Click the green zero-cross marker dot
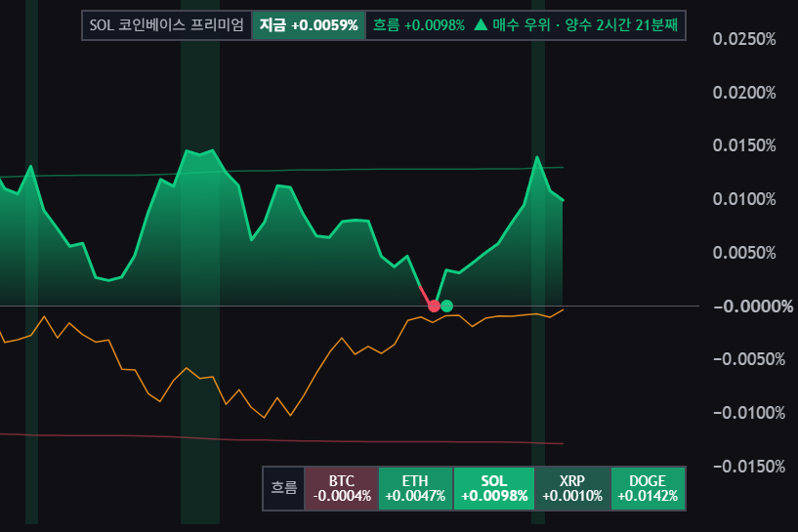This screenshot has height=532, width=798. (446, 307)
